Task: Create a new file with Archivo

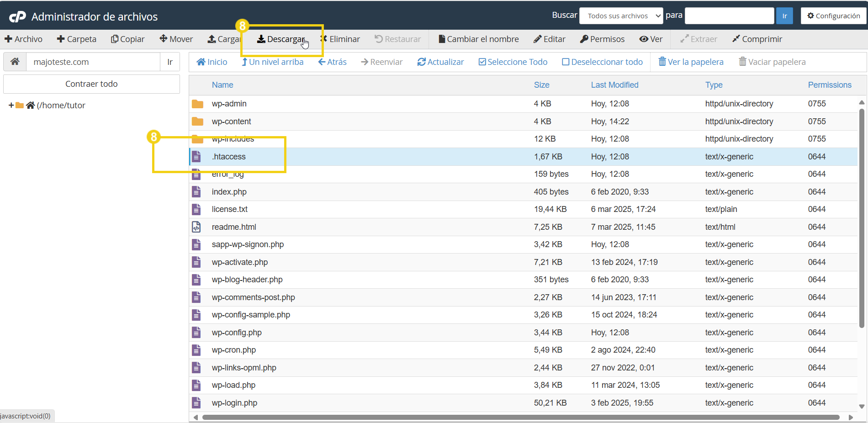Action: pos(24,39)
